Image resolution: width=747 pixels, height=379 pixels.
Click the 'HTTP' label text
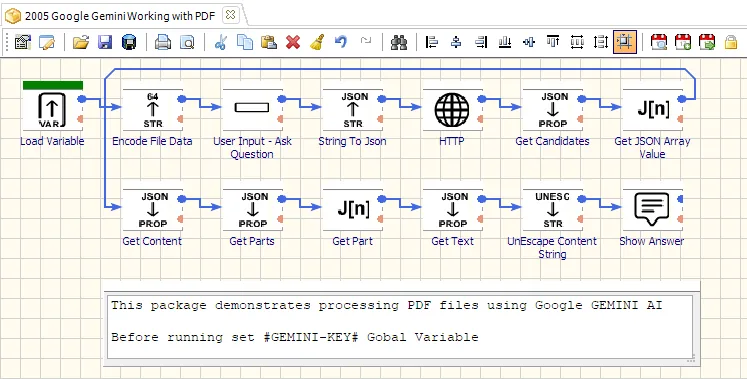pos(452,141)
